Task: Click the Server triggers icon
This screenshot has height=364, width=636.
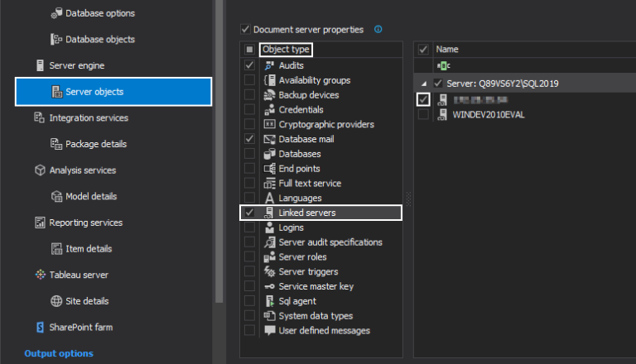Action: [x=269, y=271]
